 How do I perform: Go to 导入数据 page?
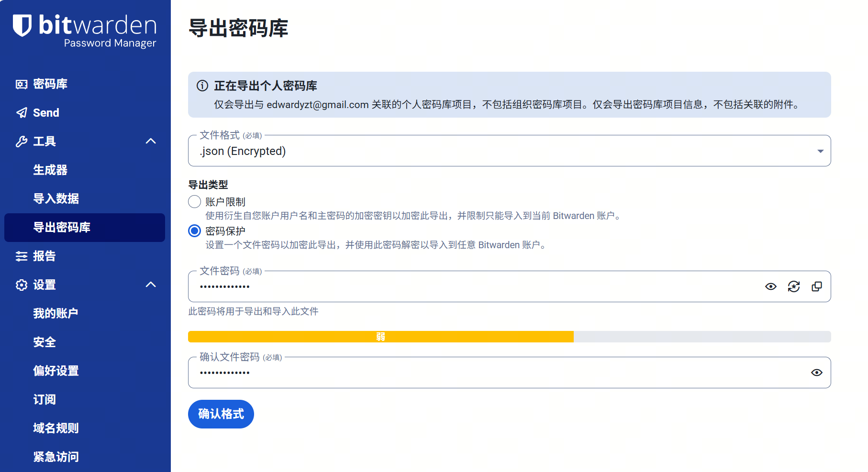[x=56, y=199]
